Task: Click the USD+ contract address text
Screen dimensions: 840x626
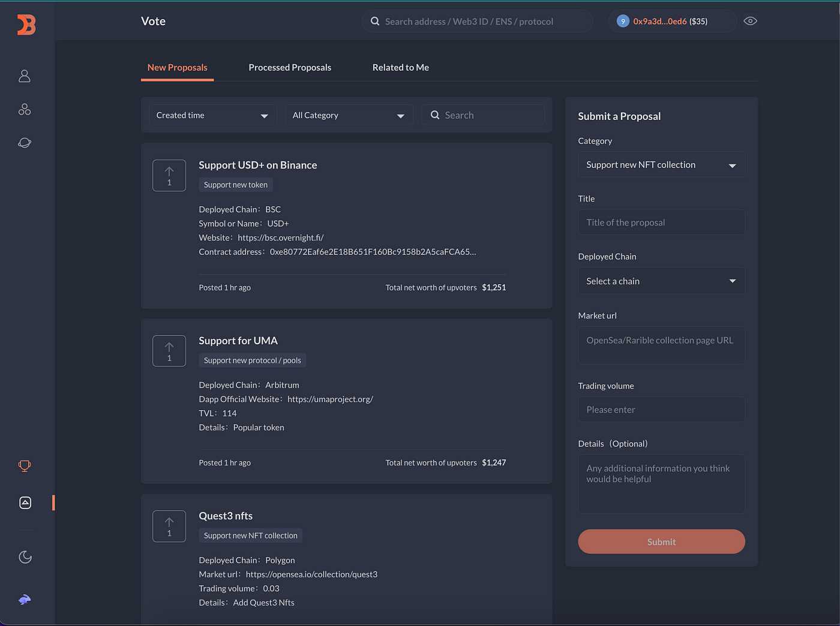Action: (373, 252)
